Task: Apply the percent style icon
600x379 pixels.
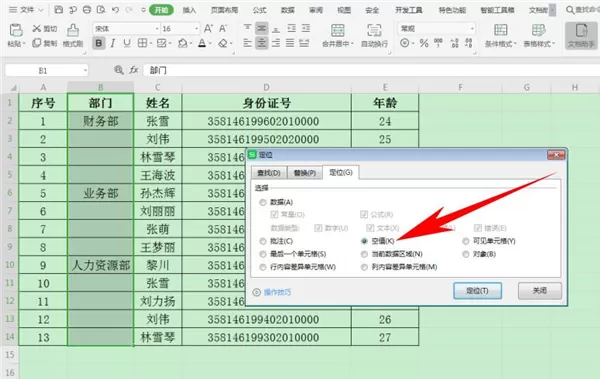Action: [x=424, y=43]
